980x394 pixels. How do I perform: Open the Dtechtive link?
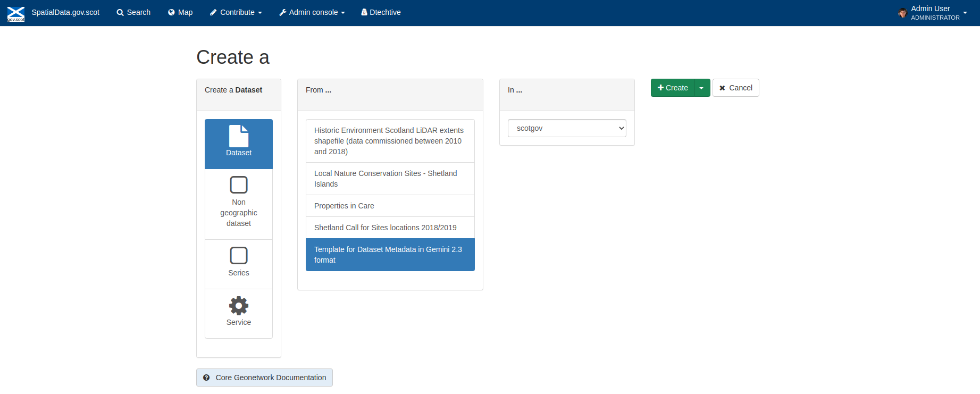pyautogui.click(x=381, y=12)
